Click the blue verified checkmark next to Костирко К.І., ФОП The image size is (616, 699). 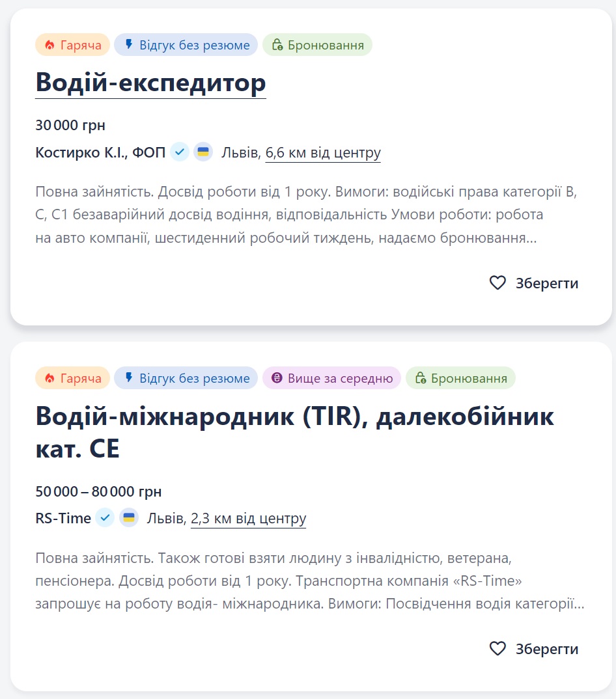180,152
